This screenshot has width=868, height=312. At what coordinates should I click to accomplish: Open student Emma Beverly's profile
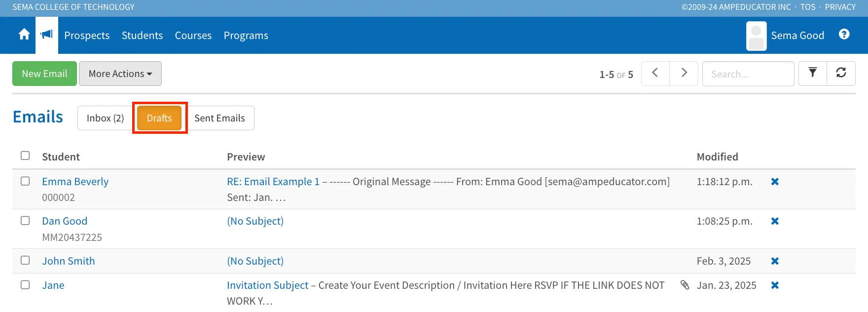[75, 182]
